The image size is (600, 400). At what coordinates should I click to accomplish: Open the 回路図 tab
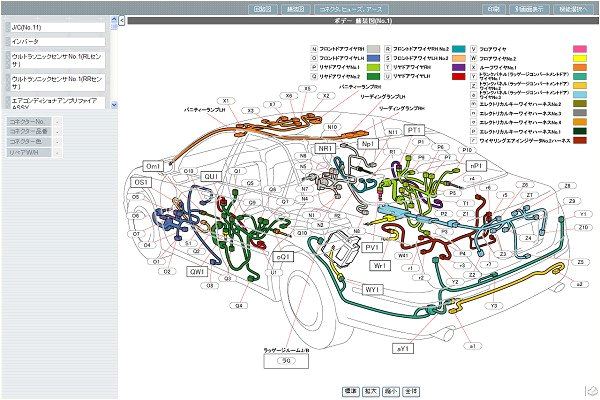[263, 8]
